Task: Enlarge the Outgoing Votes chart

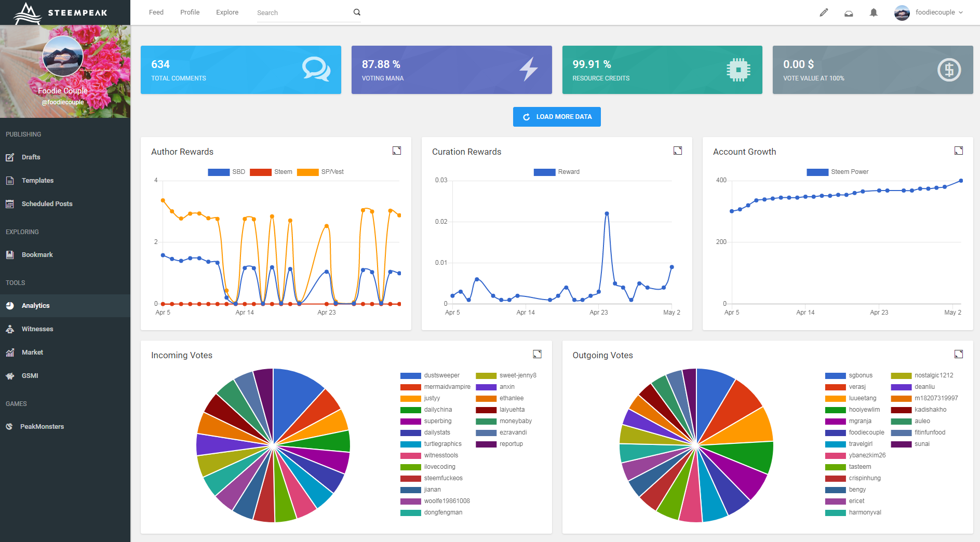Action: tap(959, 354)
